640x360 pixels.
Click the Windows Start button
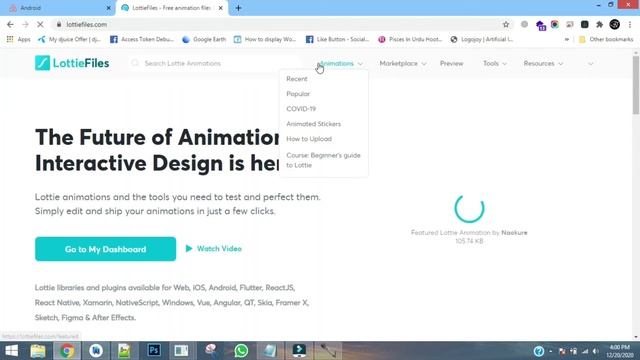click(11, 351)
